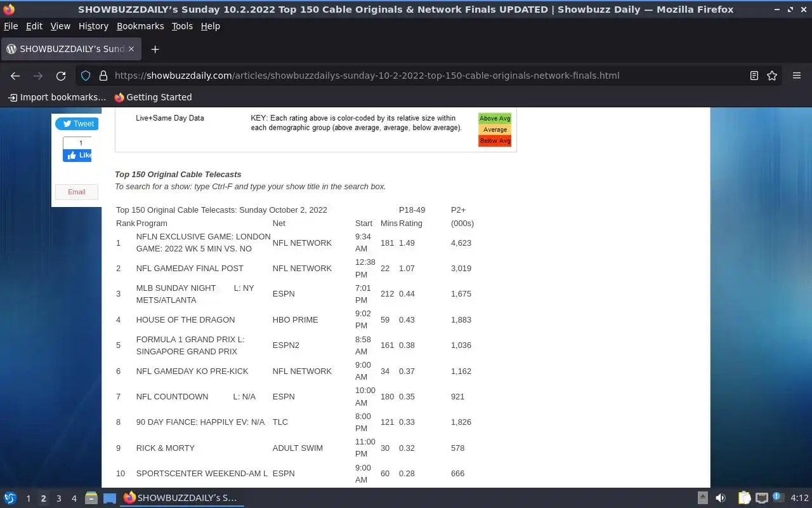Click 'HBO PRIME' network cell

(295, 320)
